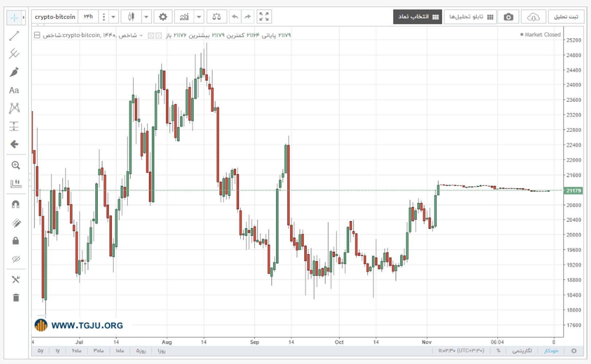Select the ۵روز time range
Screen dimensions: 591x364
tap(141, 351)
